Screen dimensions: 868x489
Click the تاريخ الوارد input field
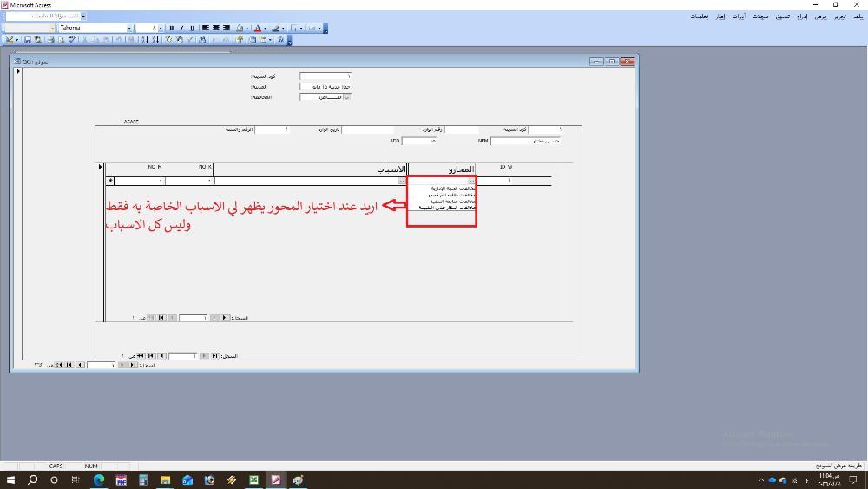[367, 129]
